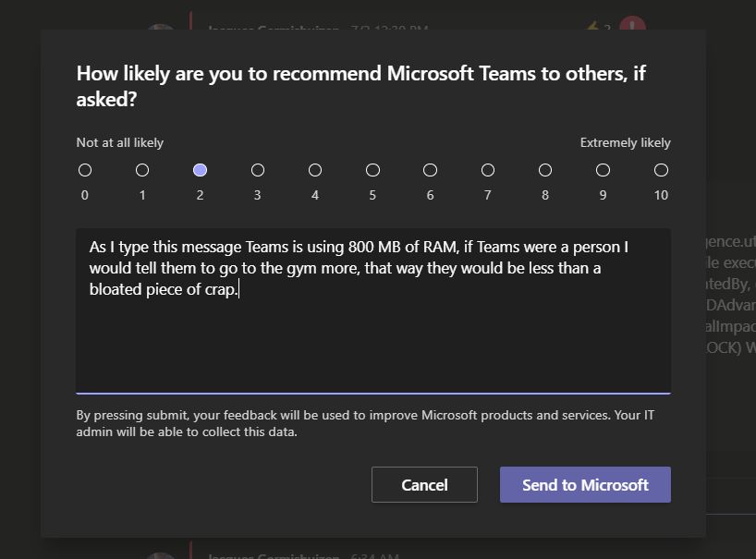The width and height of the screenshot is (756, 559).
Task: Click the Extremely likely label
Action: coord(624,142)
